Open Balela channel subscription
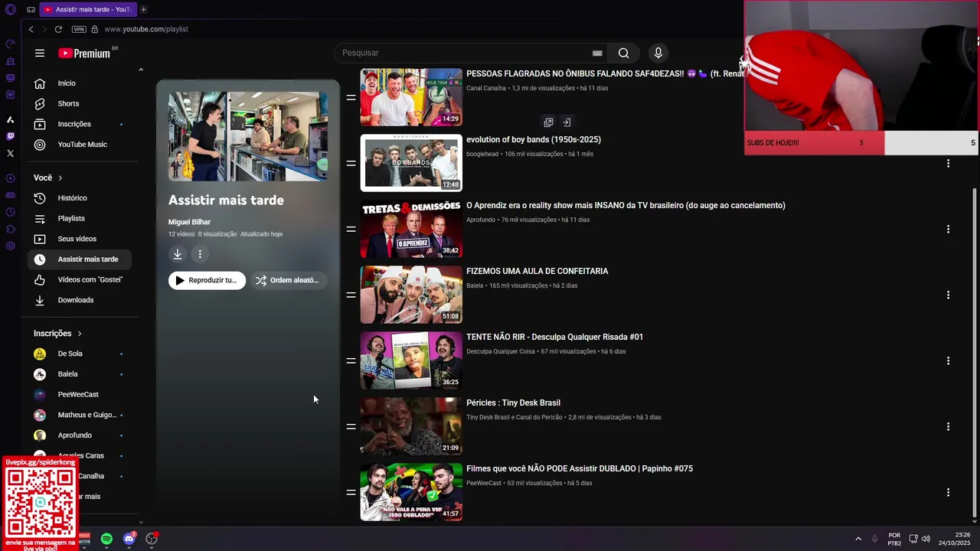 (x=80, y=374)
